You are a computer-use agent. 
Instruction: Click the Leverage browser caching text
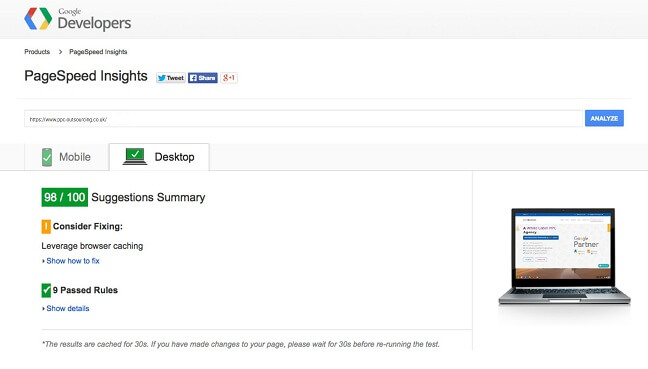coord(92,246)
